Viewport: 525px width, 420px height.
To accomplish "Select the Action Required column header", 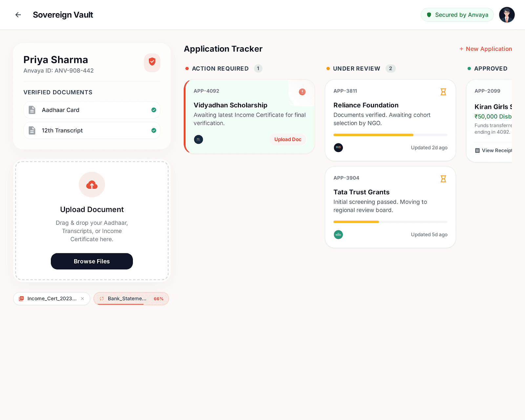I will (x=220, y=69).
